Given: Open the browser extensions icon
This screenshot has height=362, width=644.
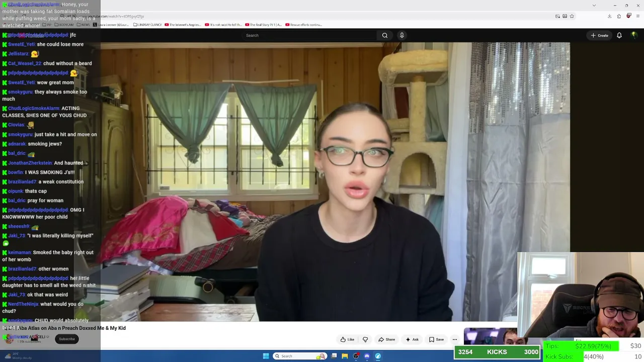Looking at the screenshot, I should 619,16.
